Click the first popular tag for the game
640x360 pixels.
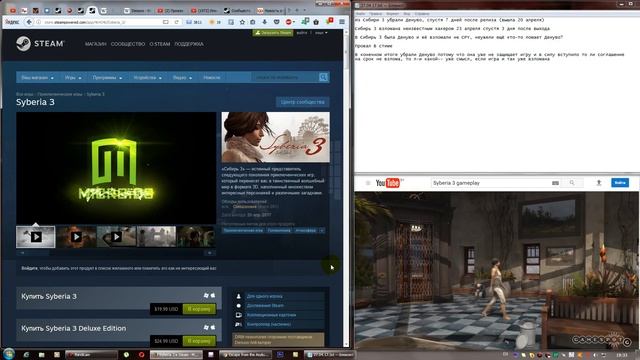point(244,231)
